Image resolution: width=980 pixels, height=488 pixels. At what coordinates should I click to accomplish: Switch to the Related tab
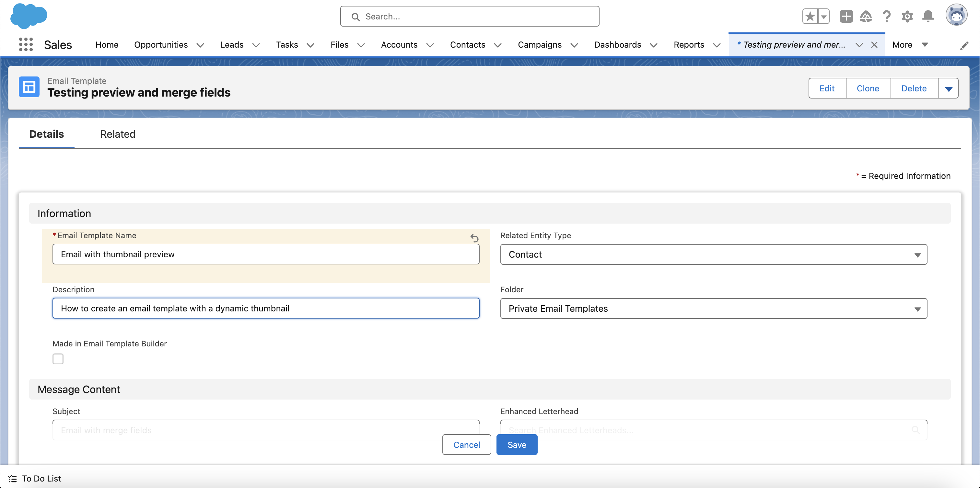[x=118, y=134]
